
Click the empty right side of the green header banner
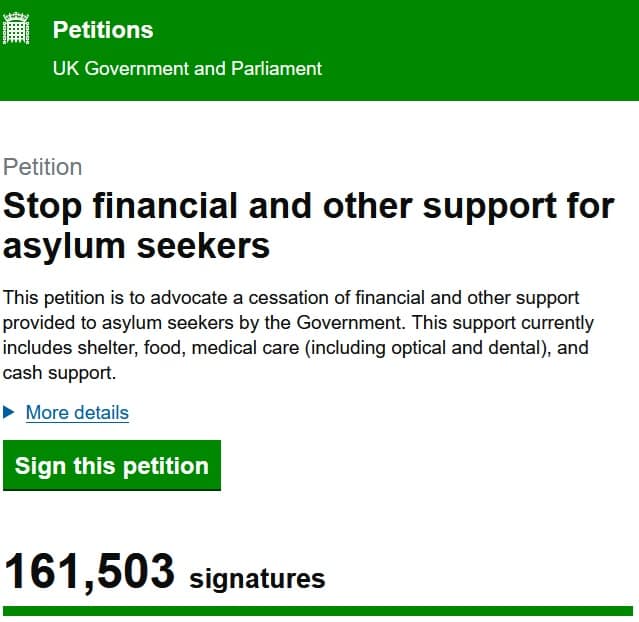(x=500, y=50)
